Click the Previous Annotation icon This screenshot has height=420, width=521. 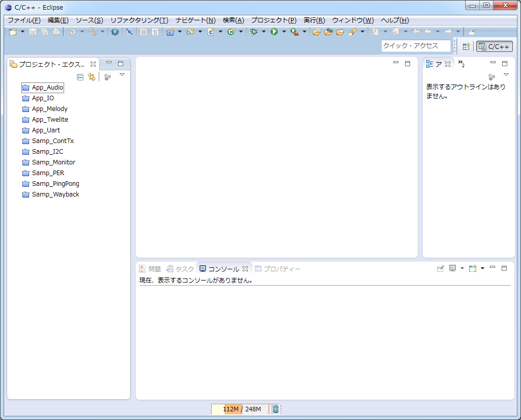(x=395, y=32)
